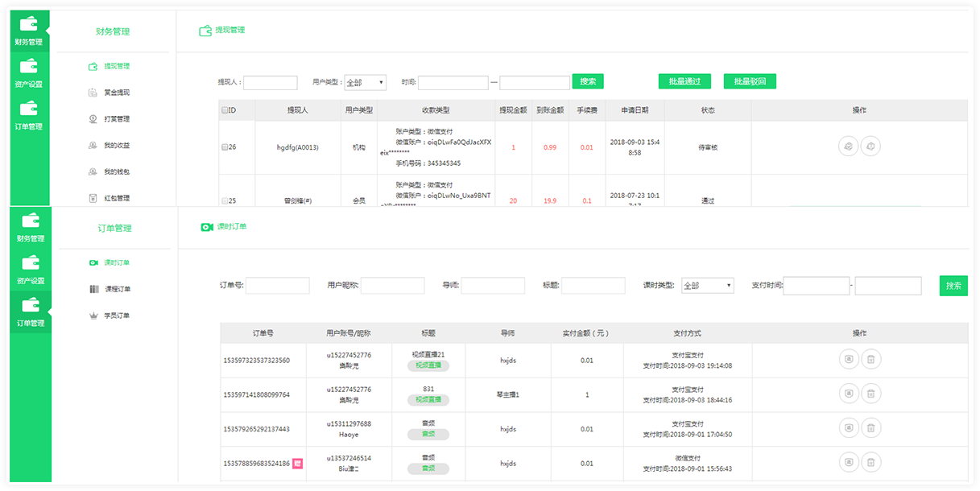The image size is (980, 491).
Task: Click the 提现人 input field
Action: (271, 82)
